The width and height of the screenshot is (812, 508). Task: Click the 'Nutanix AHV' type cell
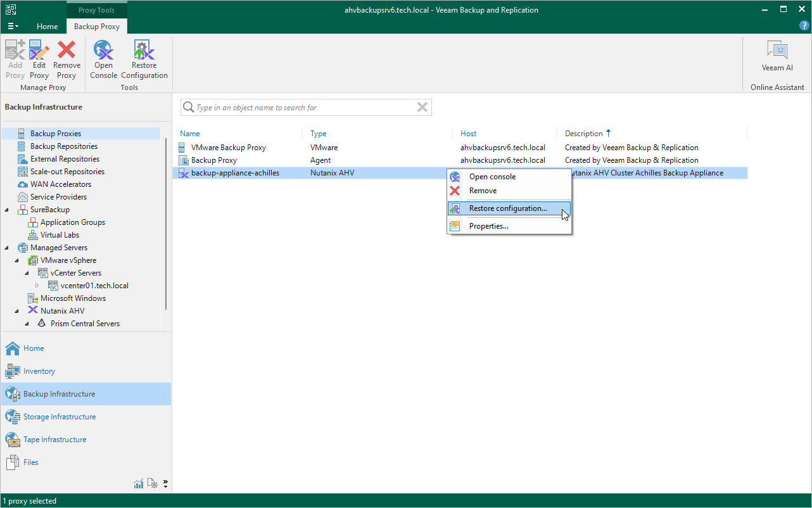click(x=333, y=173)
